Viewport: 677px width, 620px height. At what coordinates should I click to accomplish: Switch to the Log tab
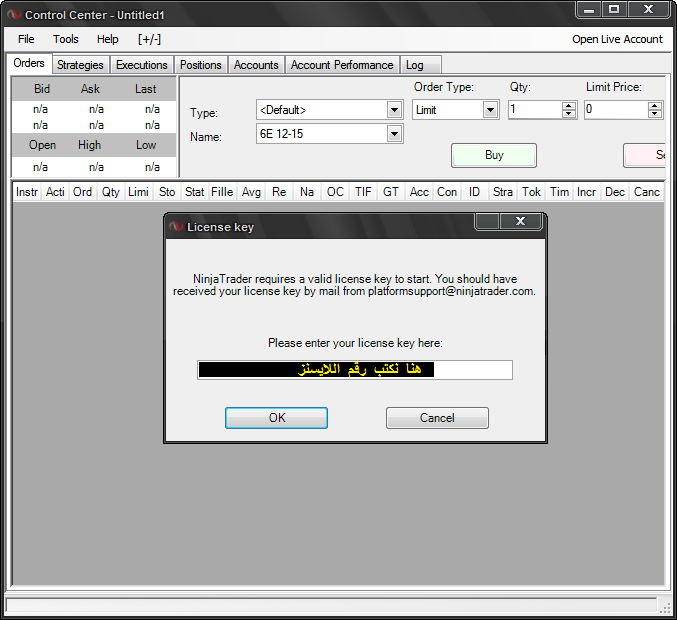pos(421,65)
